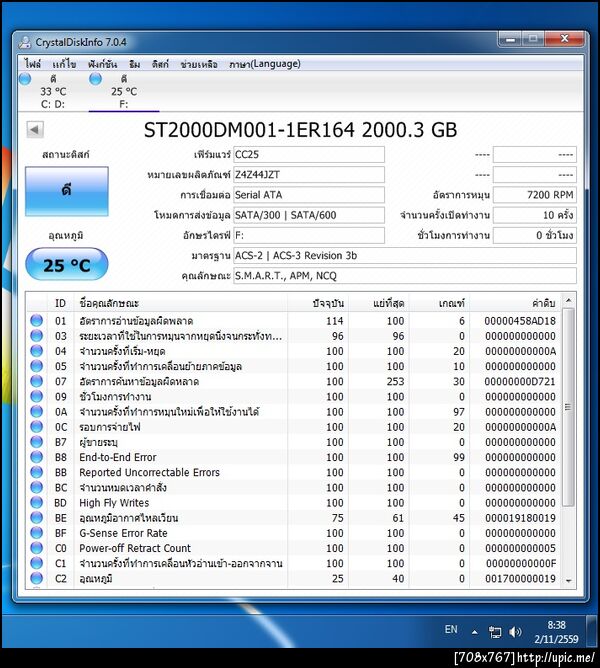Click the 25 °C temperature button

tap(66, 265)
